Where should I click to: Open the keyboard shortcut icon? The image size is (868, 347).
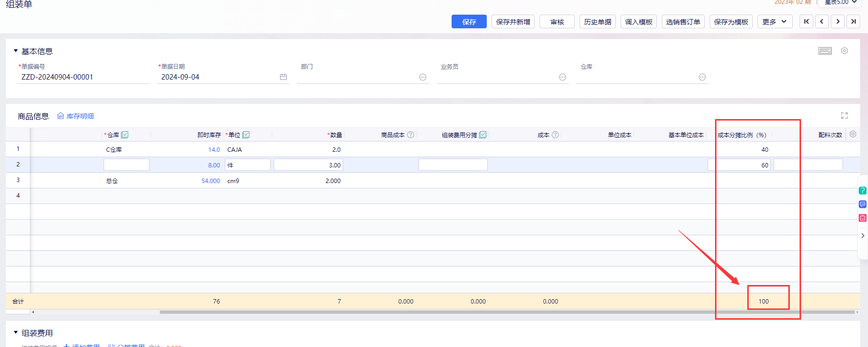[x=825, y=51]
